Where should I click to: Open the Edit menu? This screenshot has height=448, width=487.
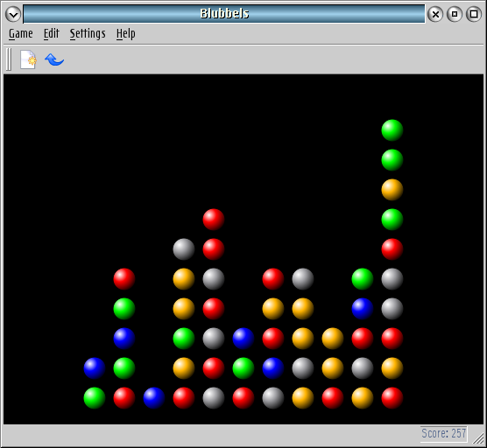point(52,33)
